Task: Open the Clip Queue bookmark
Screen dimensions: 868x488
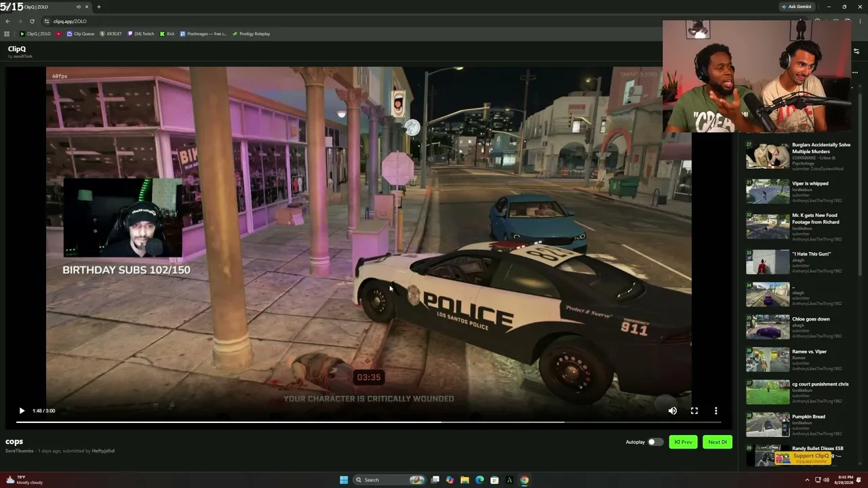Action: [x=81, y=34]
